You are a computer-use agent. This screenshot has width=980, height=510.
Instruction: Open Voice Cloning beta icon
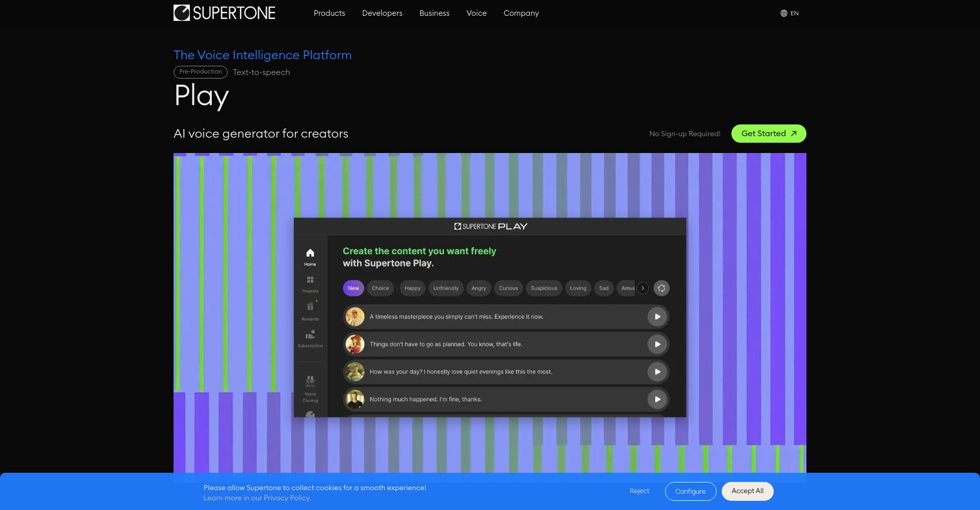[x=310, y=381]
